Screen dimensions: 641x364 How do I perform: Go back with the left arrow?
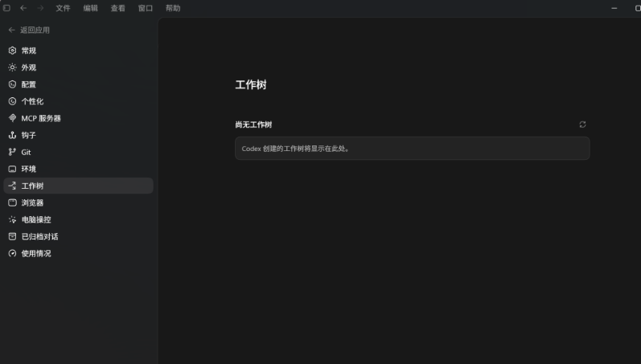[23, 8]
